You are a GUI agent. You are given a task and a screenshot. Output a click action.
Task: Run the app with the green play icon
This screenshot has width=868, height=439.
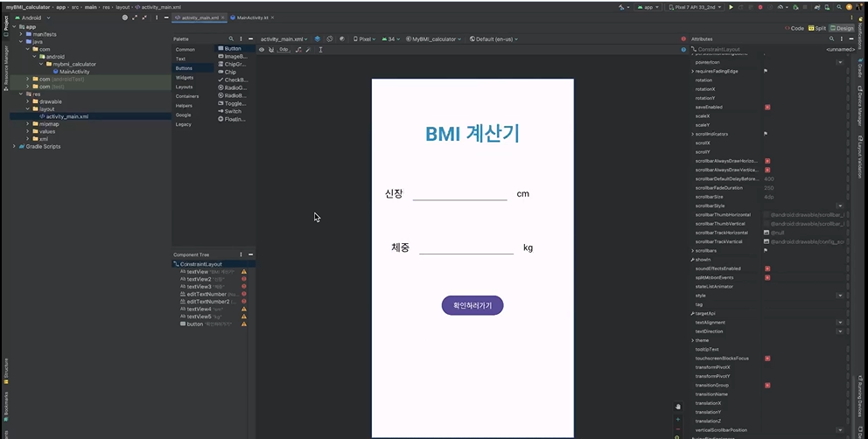[731, 7]
